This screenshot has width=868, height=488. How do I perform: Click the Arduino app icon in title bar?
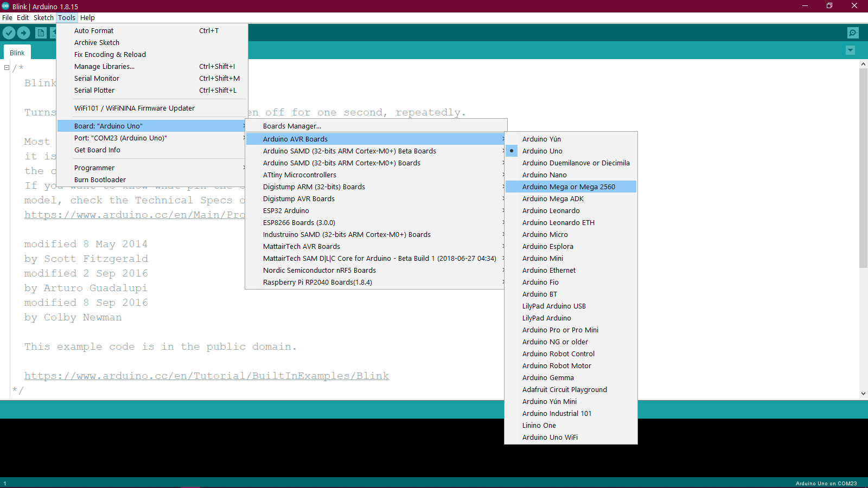click(5, 6)
